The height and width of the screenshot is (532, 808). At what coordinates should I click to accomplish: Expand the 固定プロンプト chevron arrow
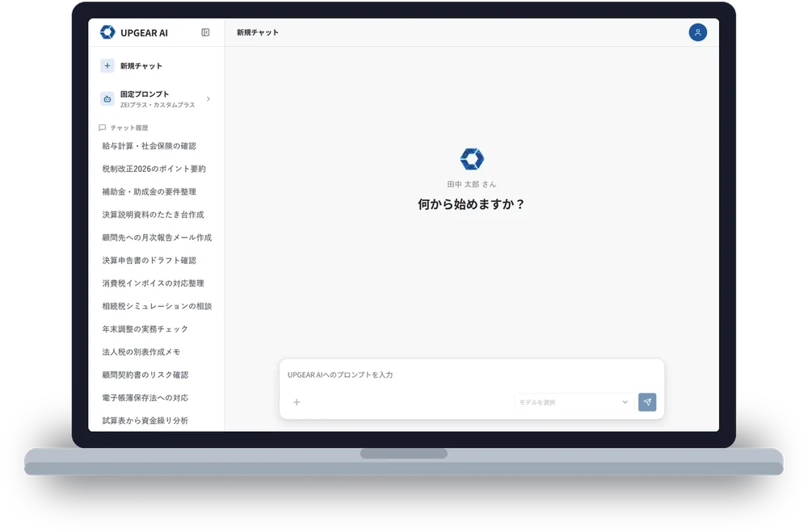[x=208, y=98]
